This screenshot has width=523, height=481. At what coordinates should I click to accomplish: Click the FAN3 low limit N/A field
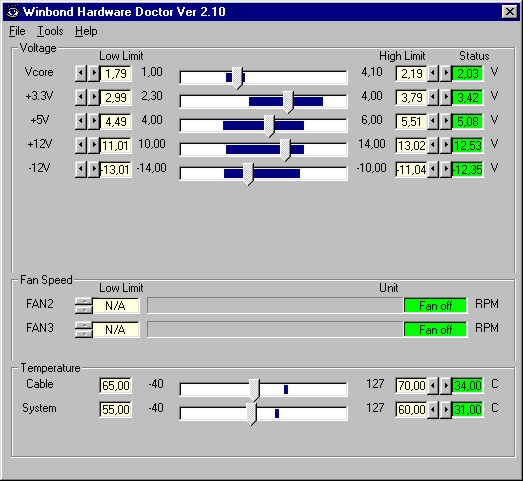[115, 330]
